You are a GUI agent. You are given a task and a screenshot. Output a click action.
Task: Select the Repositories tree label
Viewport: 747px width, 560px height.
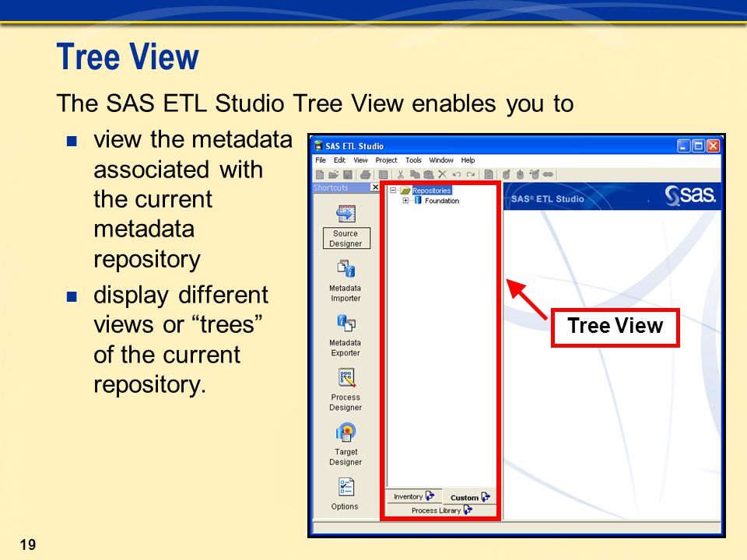click(x=432, y=191)
